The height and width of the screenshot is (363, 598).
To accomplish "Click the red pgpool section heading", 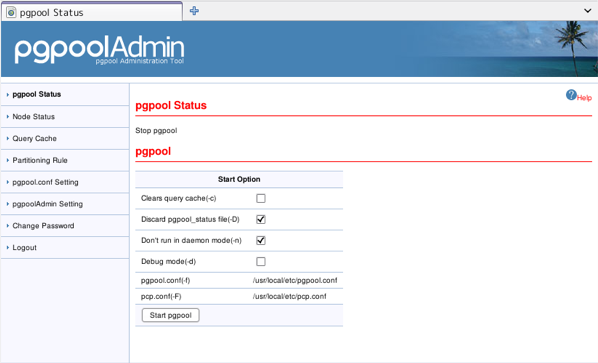I will [153, 151].
